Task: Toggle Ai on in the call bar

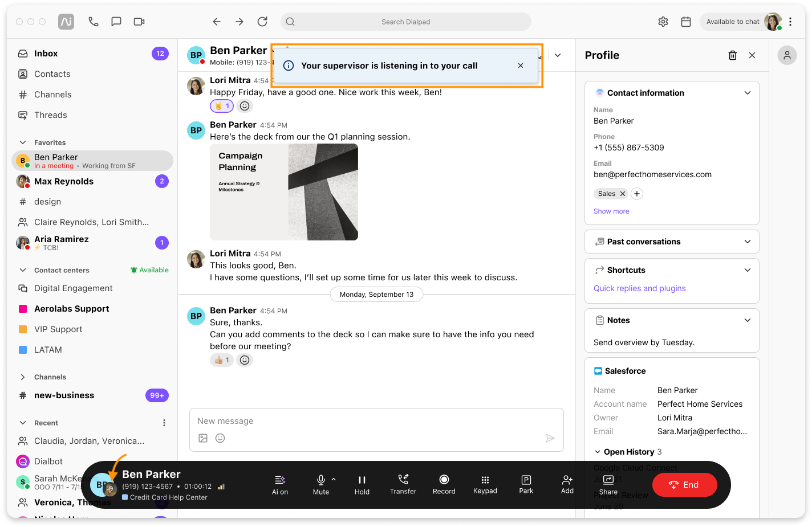Action: pos(280,485)
